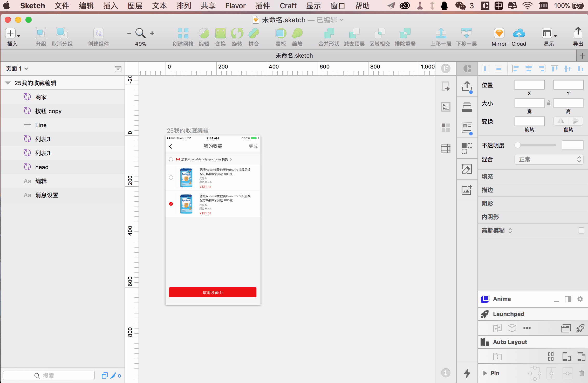This screenshot has height=383, width=588.
Task: Expand the Pin section triangle
Action: 485,373
